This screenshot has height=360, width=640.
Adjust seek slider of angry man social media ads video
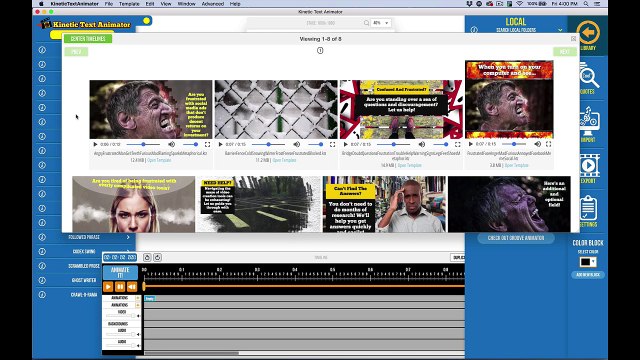tap(143, 144)
